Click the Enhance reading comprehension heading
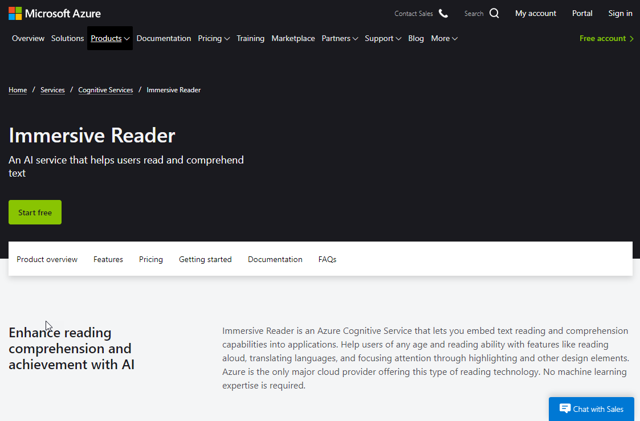 click(x=71, y=348)
